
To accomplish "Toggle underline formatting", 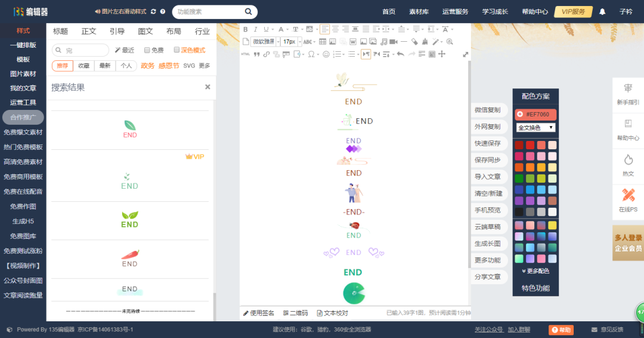I will 266,29.
